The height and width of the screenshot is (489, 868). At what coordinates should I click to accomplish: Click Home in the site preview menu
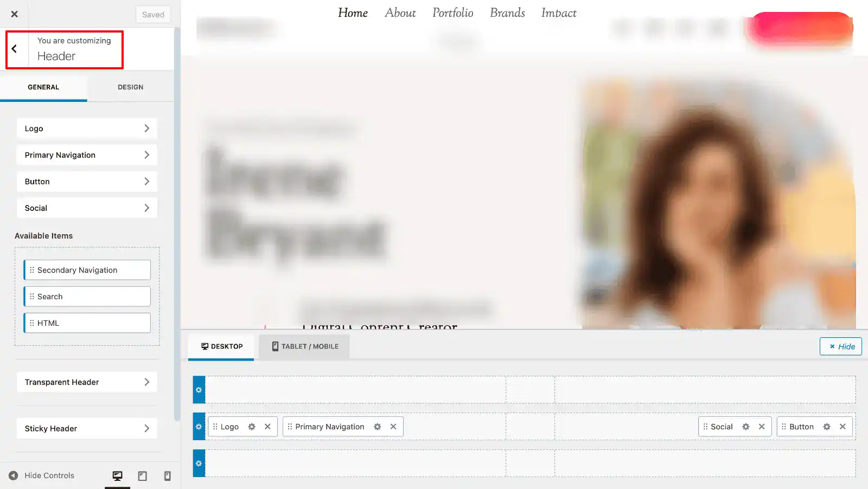353,13
